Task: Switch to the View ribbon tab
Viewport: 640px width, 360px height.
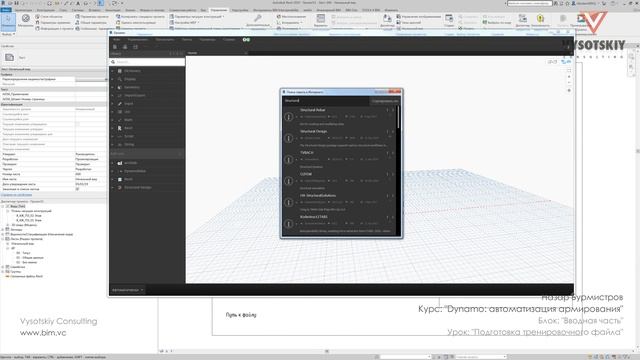Action: coord(203,10)
